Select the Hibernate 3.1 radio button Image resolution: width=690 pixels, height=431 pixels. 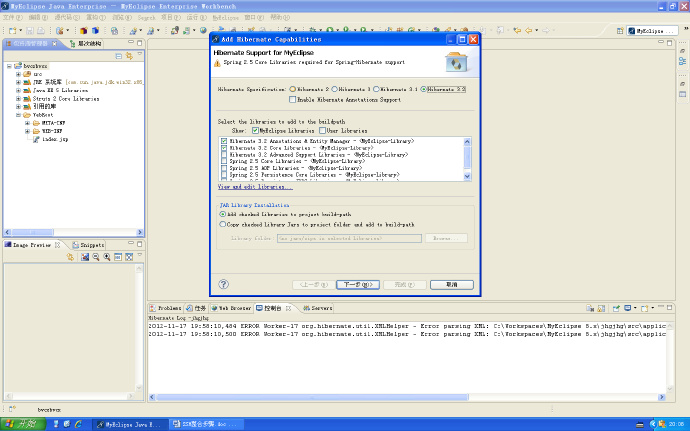(x=376, y=89)
